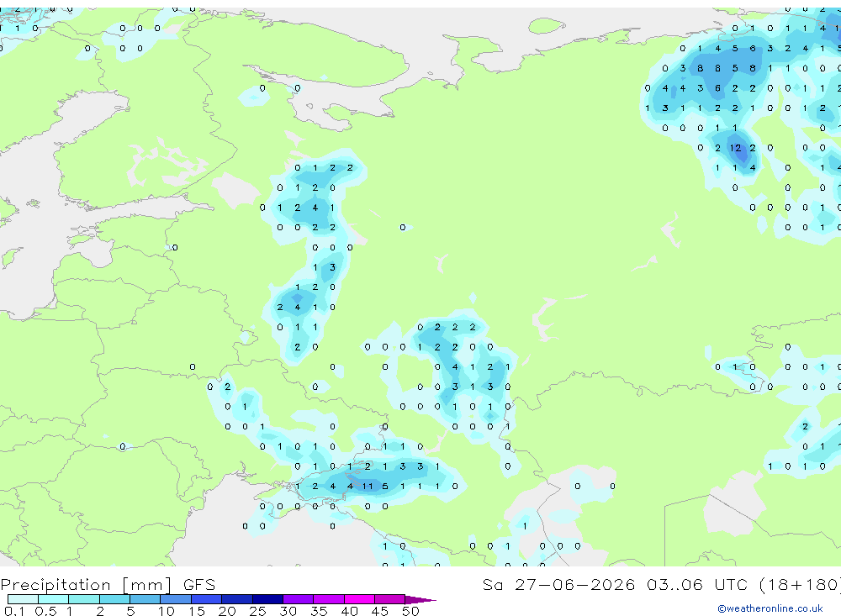Click the "0.1" legend scale label
The height and width of the screenshot is (616, 841).
14,611
